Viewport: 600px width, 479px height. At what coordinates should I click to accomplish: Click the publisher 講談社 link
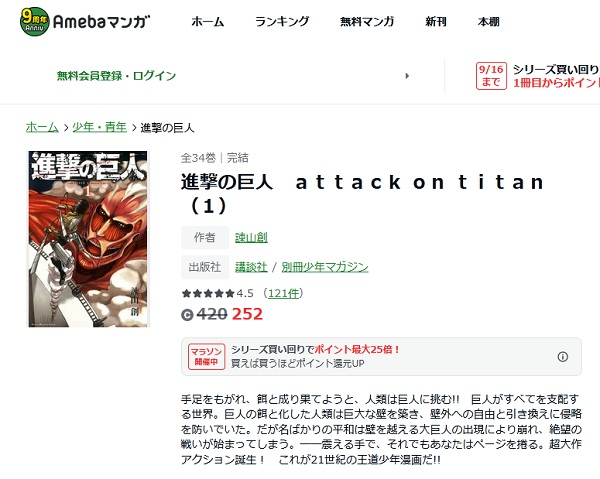[251, 267]
